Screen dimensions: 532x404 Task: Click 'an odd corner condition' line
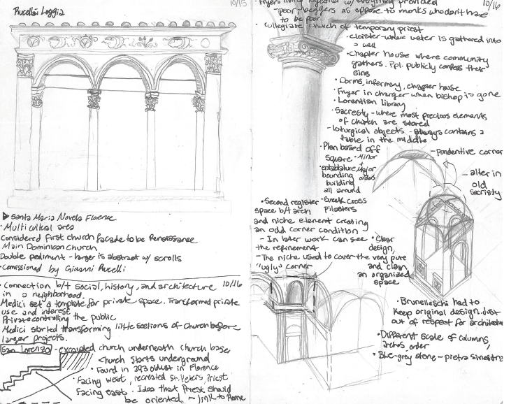(305, 231)
